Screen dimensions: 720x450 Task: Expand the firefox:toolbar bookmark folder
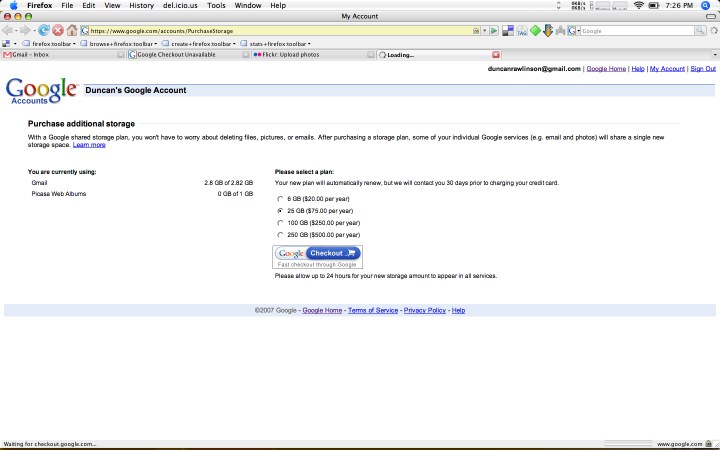[x=49, y=44]
